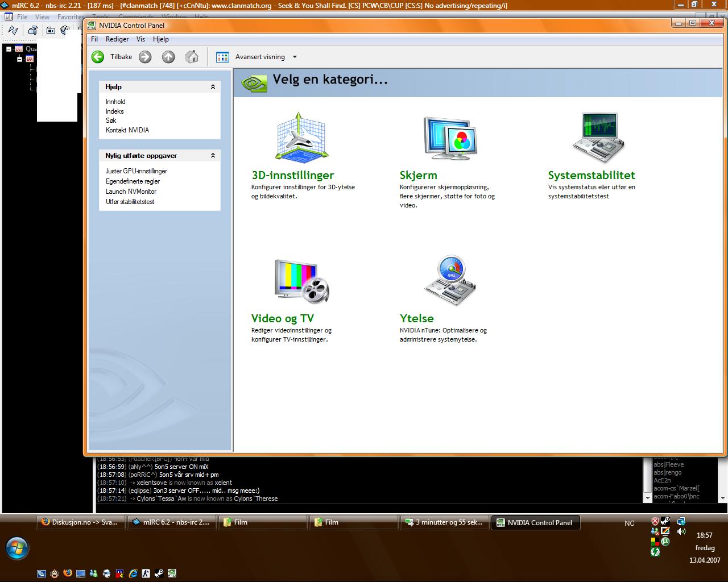Open the Video og TV heading link
The image size is (728, 582).
(x=283, y=318)
